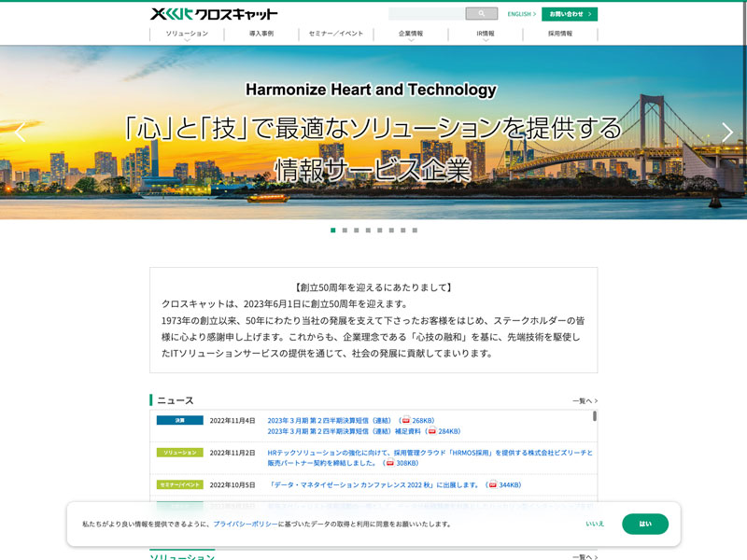This screenshot has width=747, height=560.
Task: Click the header search input field
Action: pyautogui.click(x=427, y=14)
